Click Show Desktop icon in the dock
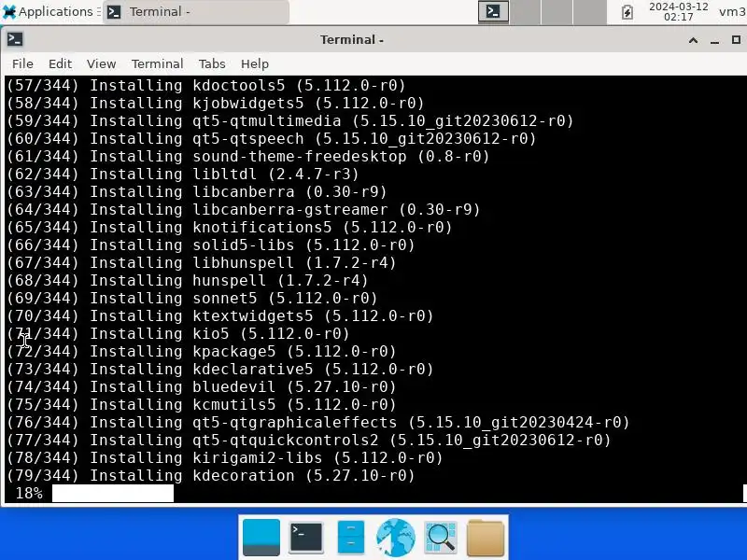The height and width of the screenshot is (560, 747). tap(261, 538)
